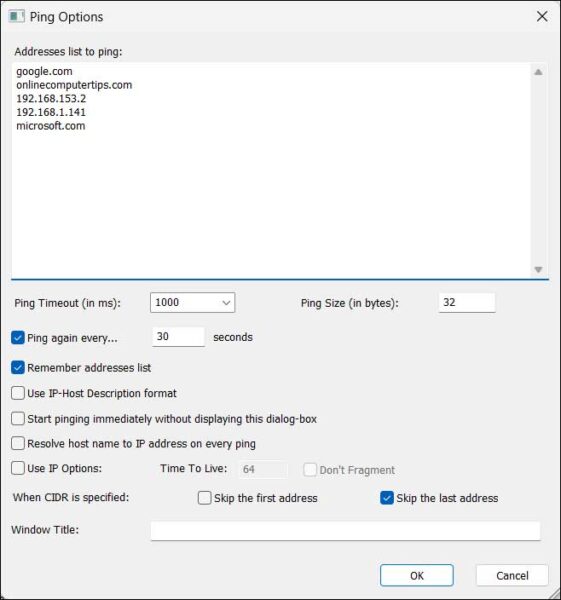This screenshot has width=561, height=600.
Task: Click the ping interval seconds field
Action: (178, 337)
